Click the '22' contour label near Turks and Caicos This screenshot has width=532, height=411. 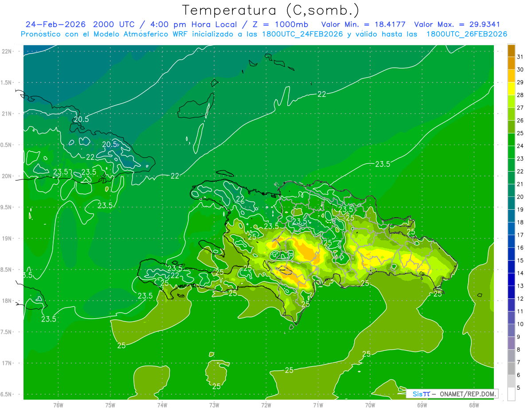click(322, 94)
